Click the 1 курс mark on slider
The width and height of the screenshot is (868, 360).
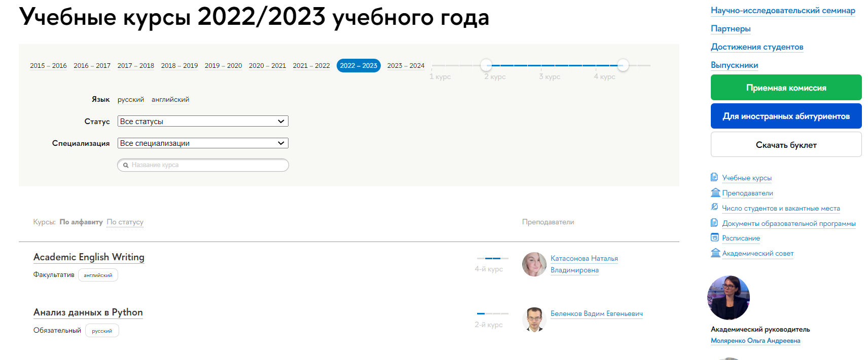[x=440, y=76]
